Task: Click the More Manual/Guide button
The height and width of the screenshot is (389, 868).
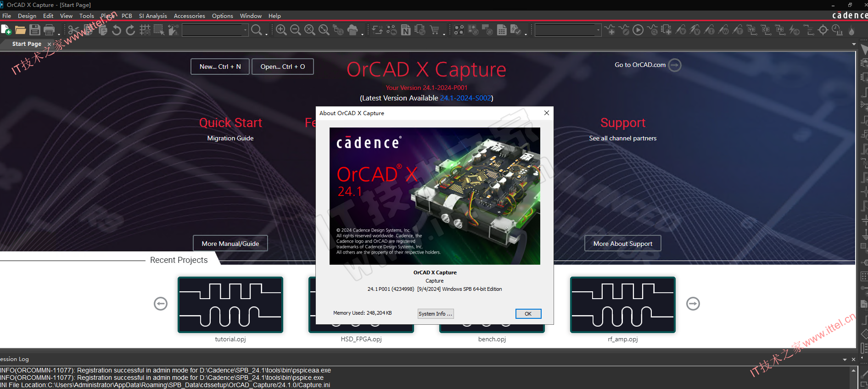Action: pyautogui.click(x=230, y=244)
